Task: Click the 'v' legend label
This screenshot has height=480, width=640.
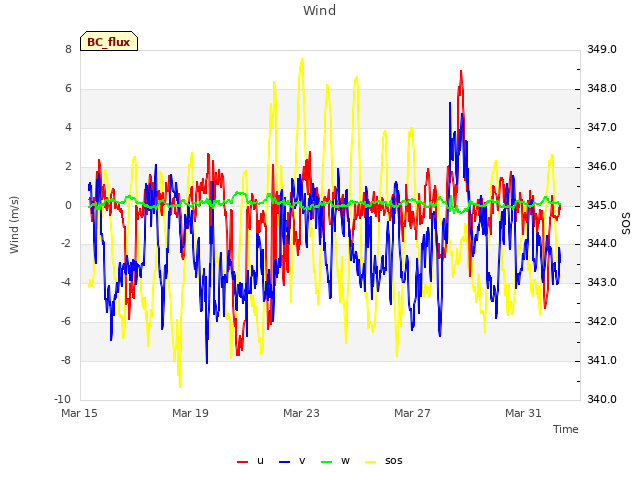Action: click(302, 461)
